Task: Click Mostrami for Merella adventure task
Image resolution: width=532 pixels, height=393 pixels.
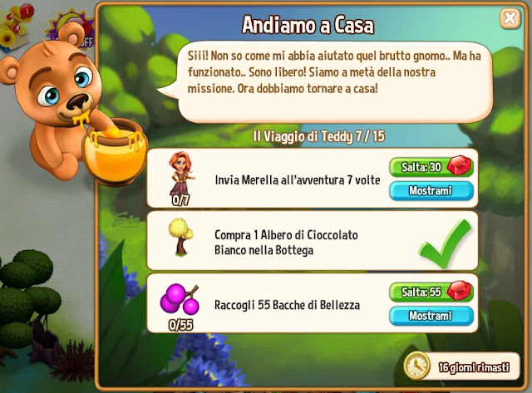Action: click(431, 190)
